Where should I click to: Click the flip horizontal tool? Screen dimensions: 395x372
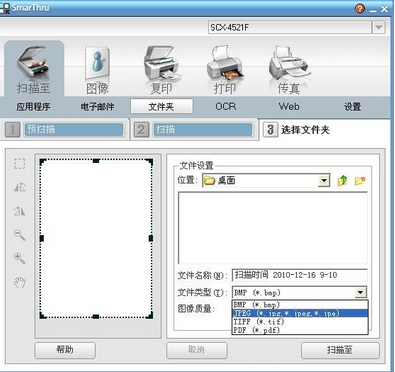click(x=20, y=187)
